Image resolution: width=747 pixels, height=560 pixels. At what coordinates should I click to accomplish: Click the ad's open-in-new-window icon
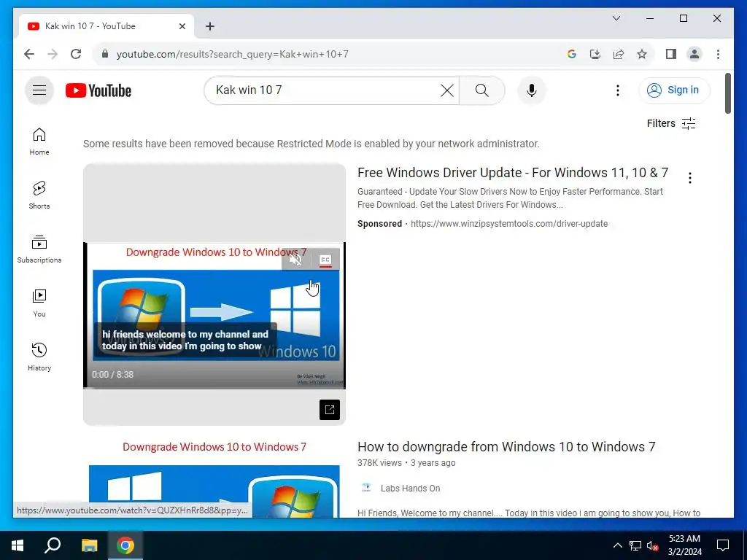pyautogui.click(x=330, y=410)
